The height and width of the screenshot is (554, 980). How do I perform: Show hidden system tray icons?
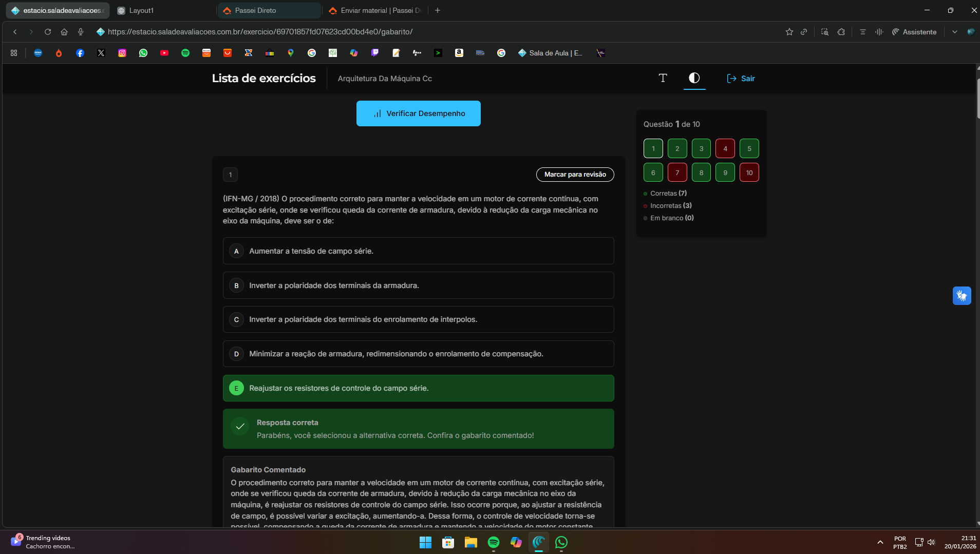click(880, 542)
